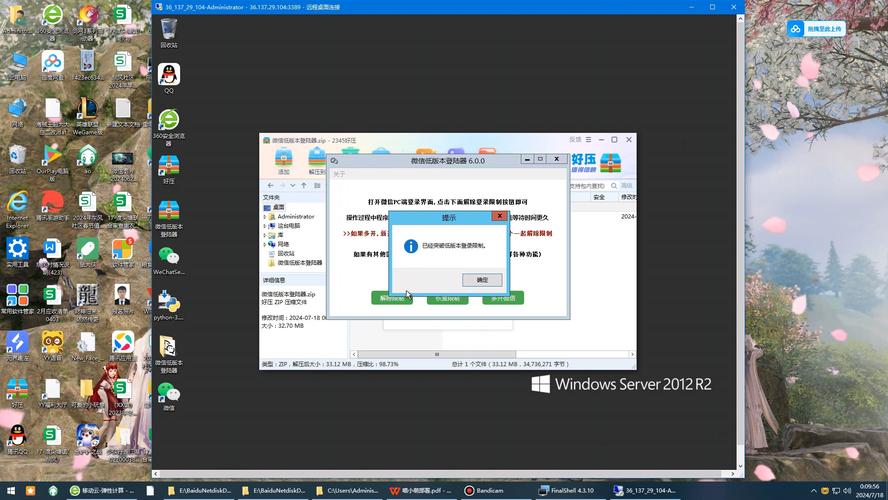Click the 好压 logo at the top right

click(596, 163)
